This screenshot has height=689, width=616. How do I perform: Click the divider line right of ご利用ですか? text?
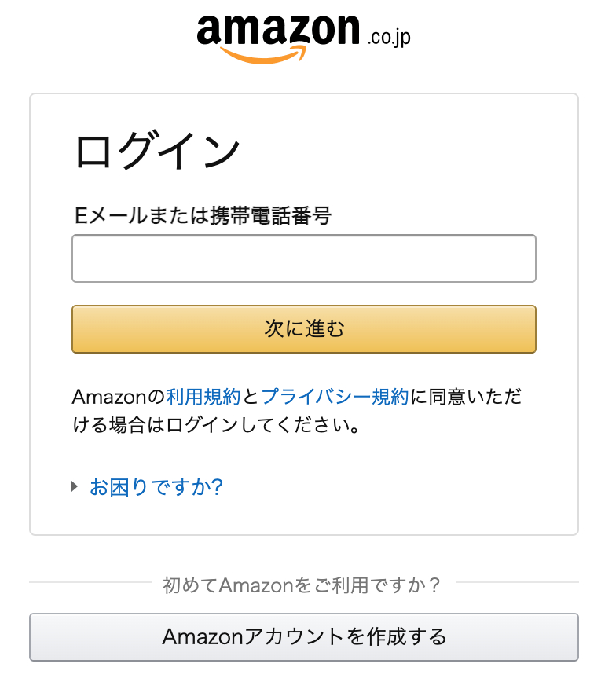(517, 583)
